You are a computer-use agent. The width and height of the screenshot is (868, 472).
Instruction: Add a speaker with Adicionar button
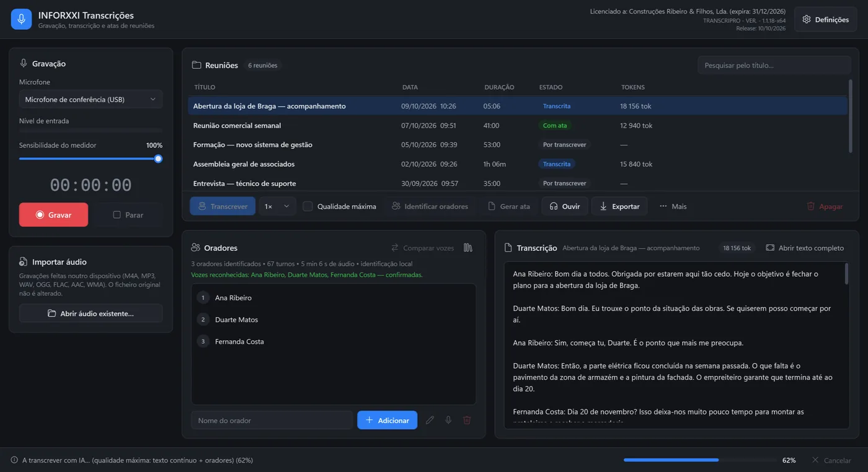tap(387, 420)
